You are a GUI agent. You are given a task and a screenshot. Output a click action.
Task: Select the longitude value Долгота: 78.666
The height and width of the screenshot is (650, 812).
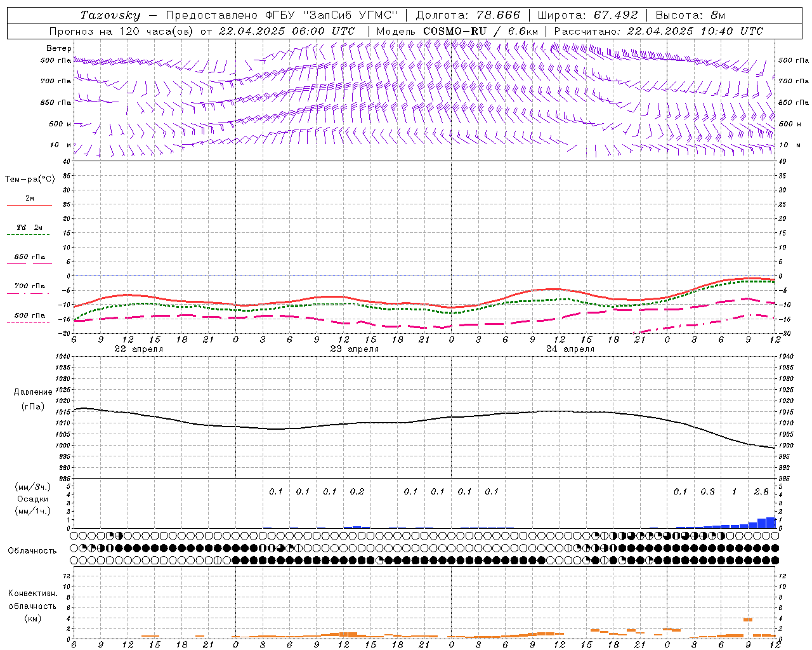pyautogui.click(x=468, y=15)
